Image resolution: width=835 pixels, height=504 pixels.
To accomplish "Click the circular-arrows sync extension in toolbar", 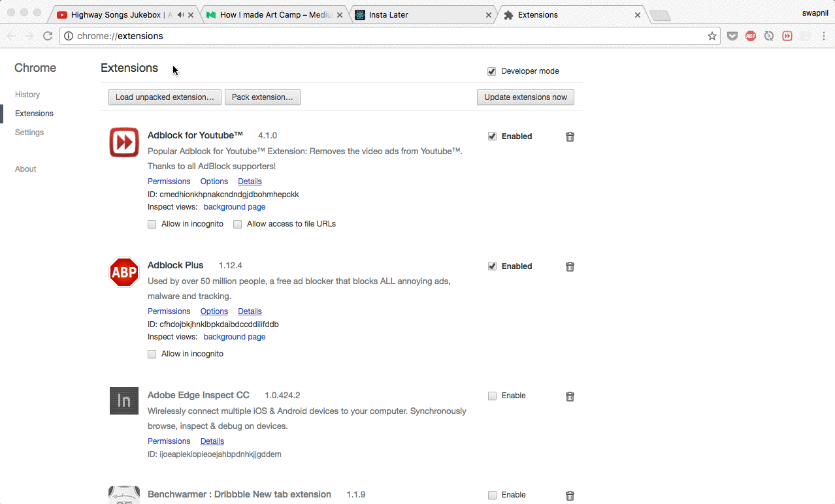I will 769,36.
